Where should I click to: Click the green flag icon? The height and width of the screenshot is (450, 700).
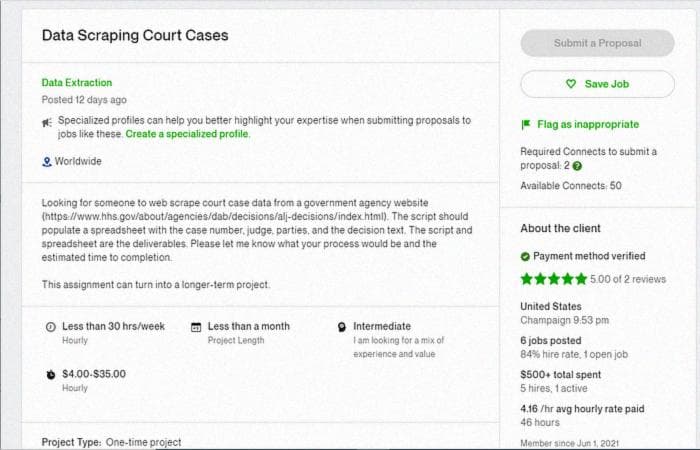[526, 124]
